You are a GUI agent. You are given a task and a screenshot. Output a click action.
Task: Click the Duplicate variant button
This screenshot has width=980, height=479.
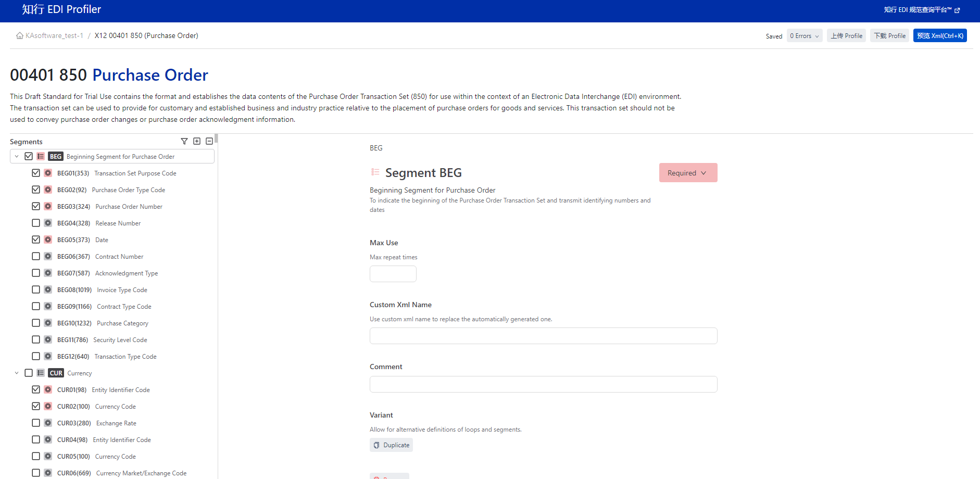click(x=391, y=445)
